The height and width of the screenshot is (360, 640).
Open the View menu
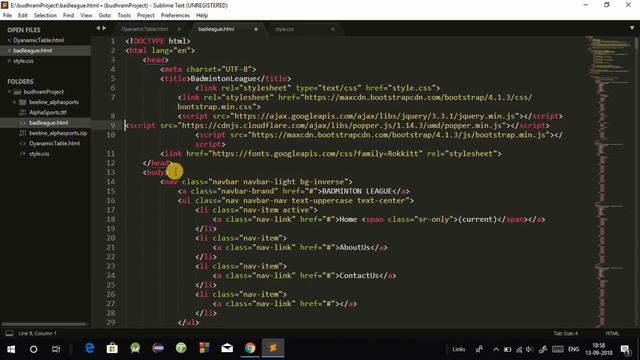point(86,16)
